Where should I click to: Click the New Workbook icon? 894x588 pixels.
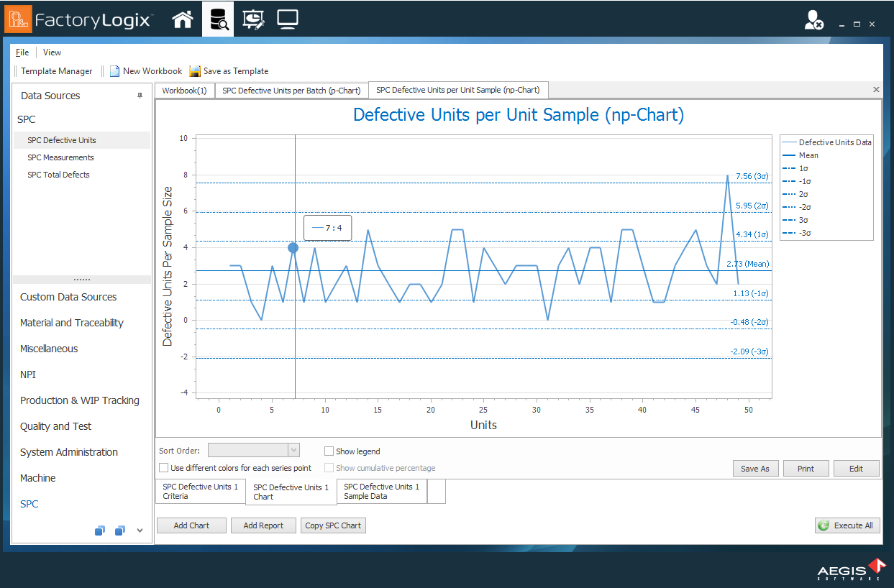114,71
